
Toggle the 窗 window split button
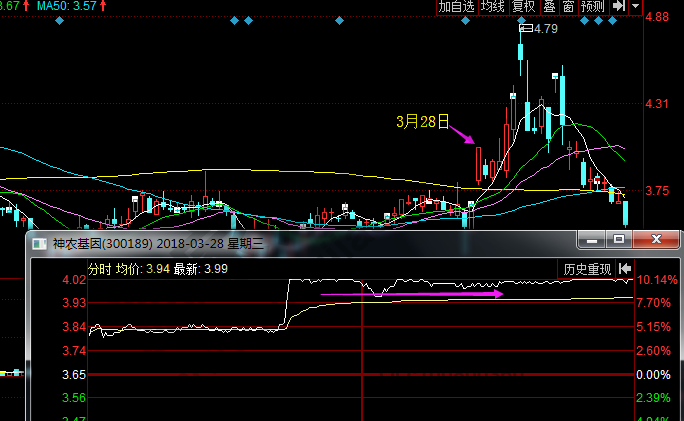pos(567,7)
